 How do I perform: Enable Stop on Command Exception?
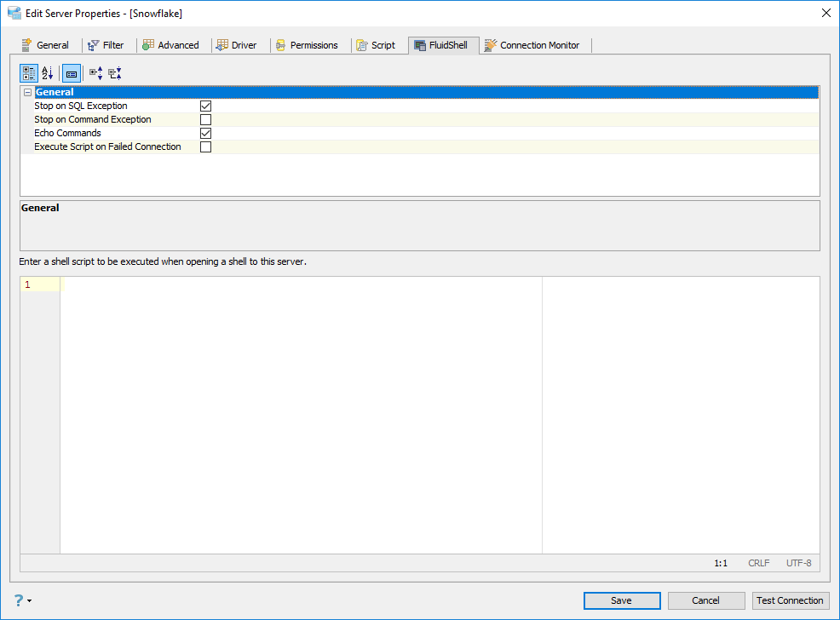[x=205, y=119]
